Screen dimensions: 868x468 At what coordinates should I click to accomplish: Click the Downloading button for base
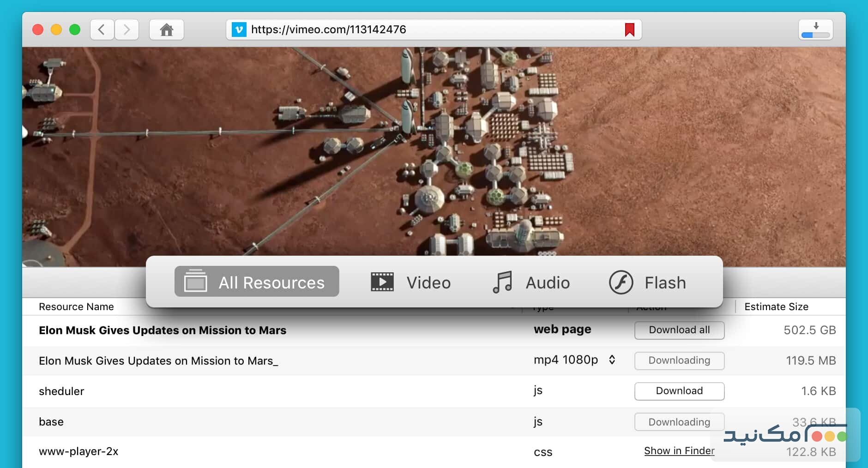point(679,422)
